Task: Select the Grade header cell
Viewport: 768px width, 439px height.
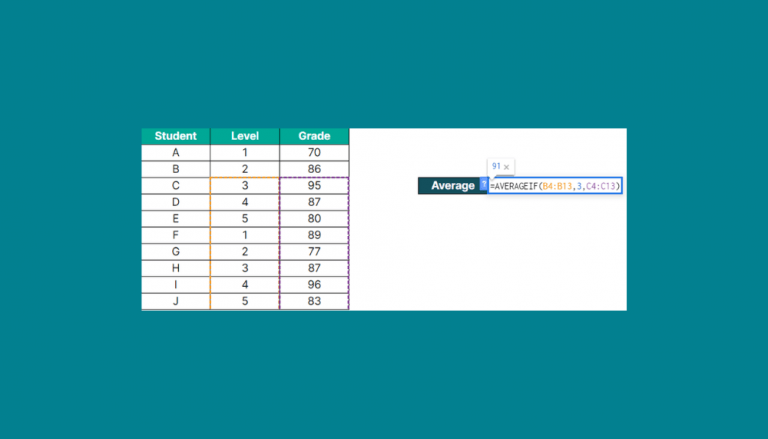Action: click(314, 136)
